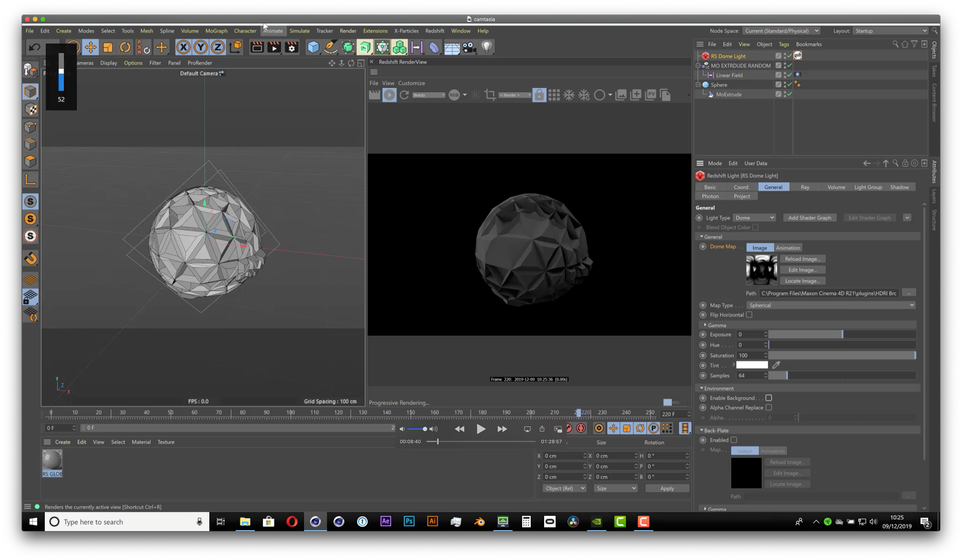Viewport: 962px width, 560px height.
Task: Toggle the X axis lock icon
Action: [x=183, y=47]
